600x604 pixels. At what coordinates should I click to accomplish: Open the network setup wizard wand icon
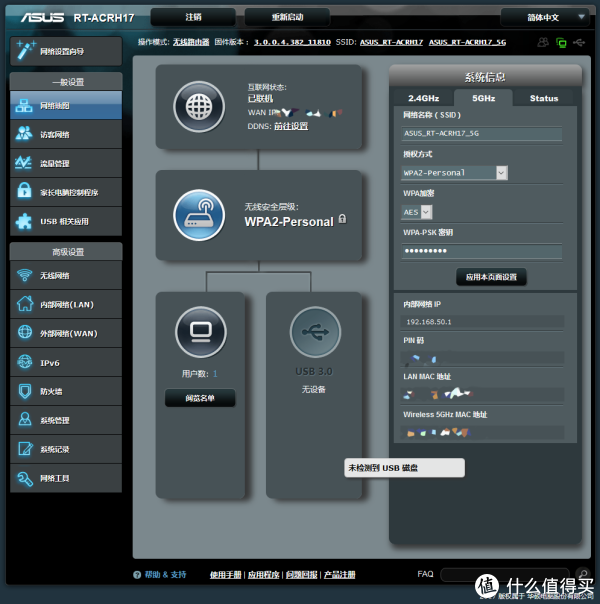pos(25,50)
